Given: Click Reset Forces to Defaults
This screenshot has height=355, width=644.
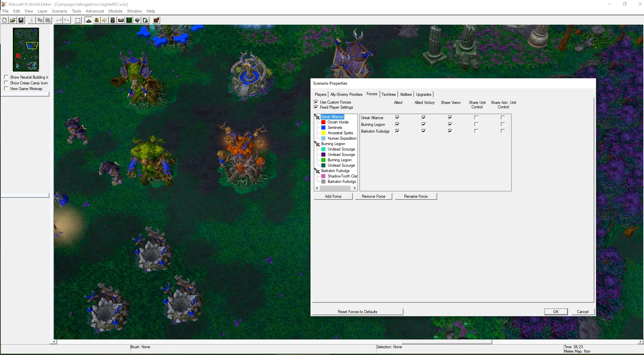Looking at the screenshot, I should click(357, 312).
